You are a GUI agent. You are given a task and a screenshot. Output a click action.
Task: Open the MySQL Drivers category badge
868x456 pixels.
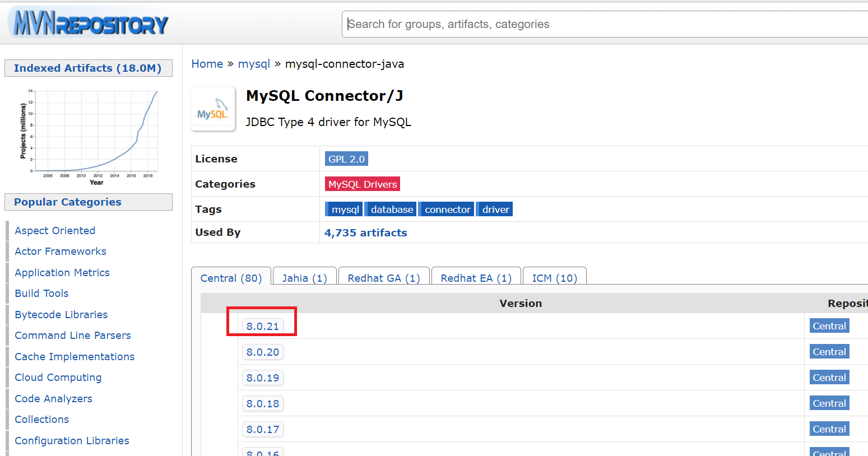(363, 184)
